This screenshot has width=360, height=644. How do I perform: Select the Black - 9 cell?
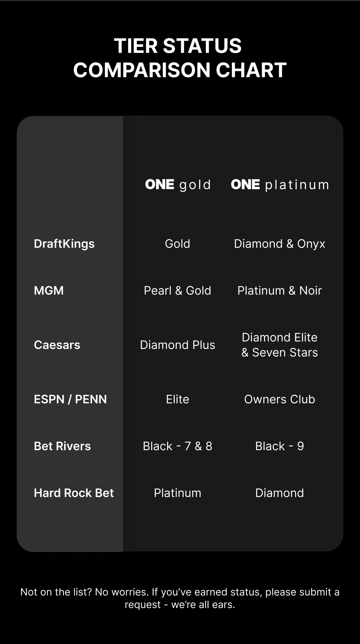pos(280,446)
